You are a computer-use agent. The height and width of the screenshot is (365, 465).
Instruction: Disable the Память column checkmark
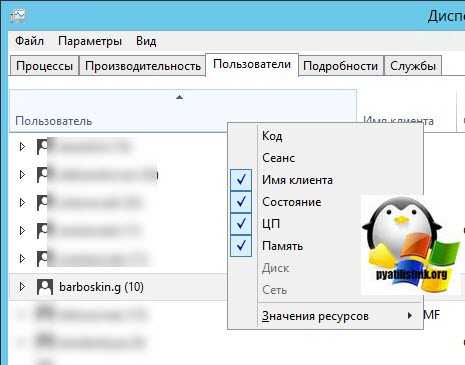tap(241, 246)
